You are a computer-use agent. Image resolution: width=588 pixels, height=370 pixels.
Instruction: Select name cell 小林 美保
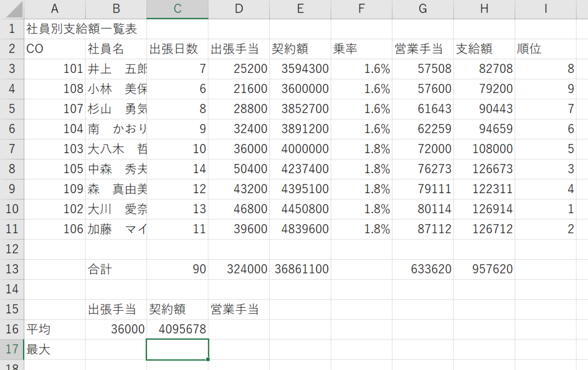click(x=116, y=89)
